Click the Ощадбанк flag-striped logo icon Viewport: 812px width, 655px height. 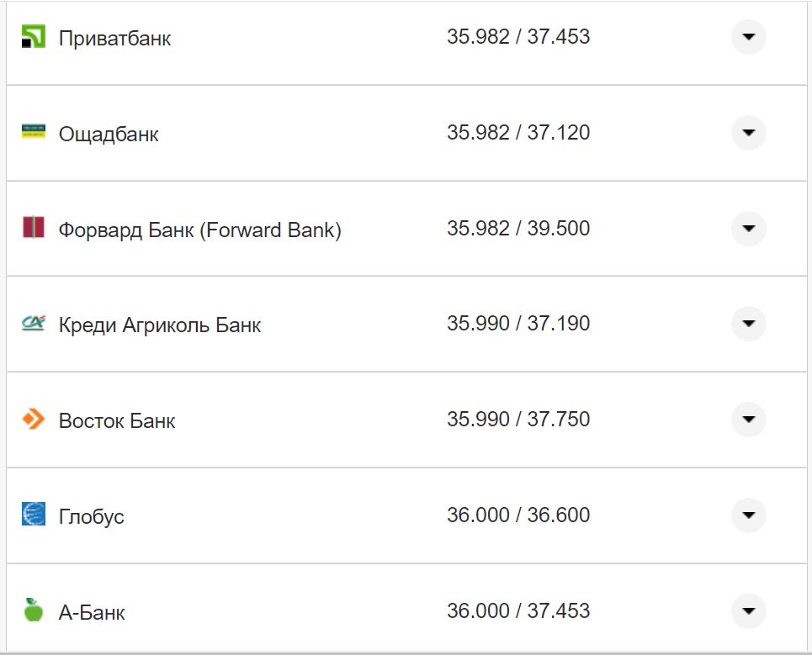(33, 133)
